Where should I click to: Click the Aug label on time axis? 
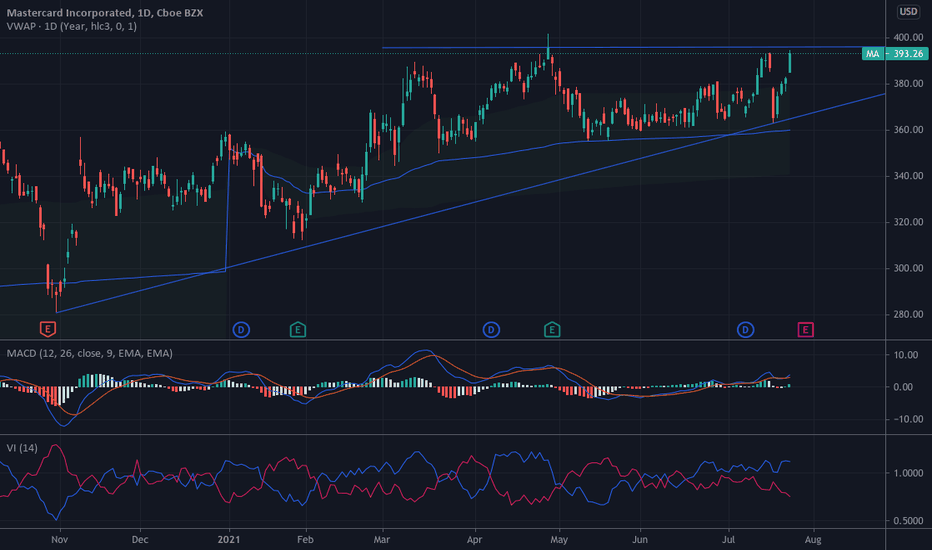tap(813, 540)
